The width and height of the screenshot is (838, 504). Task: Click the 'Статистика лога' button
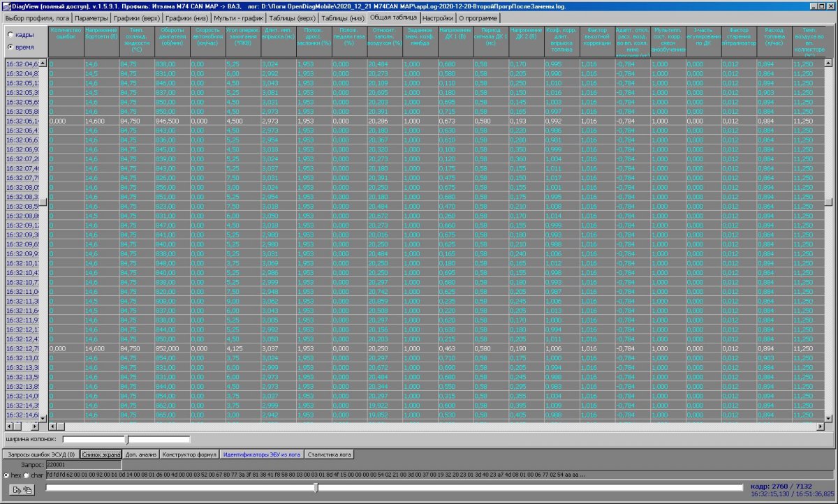click(x=330, y=454)
